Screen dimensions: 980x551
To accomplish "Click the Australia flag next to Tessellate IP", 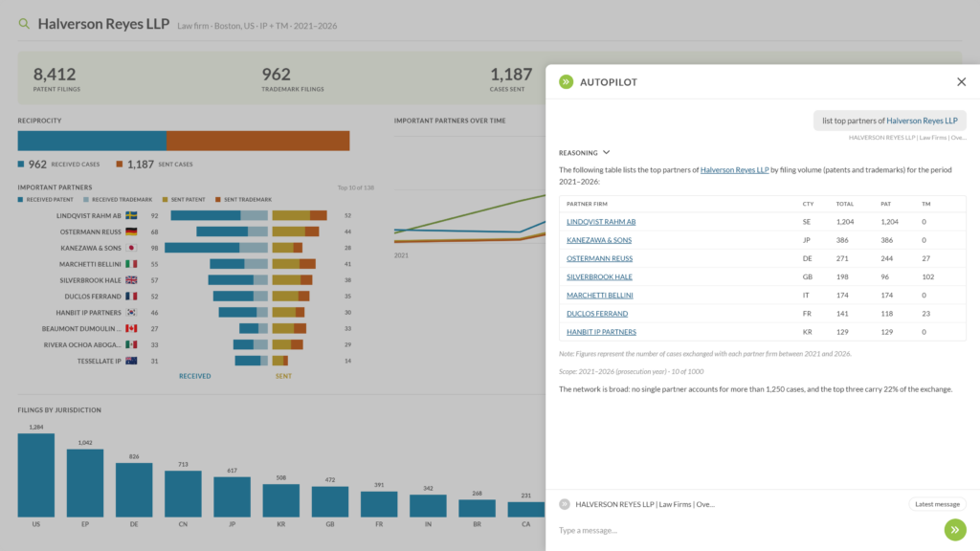I will pyautogui.click(x=131, y=361).
